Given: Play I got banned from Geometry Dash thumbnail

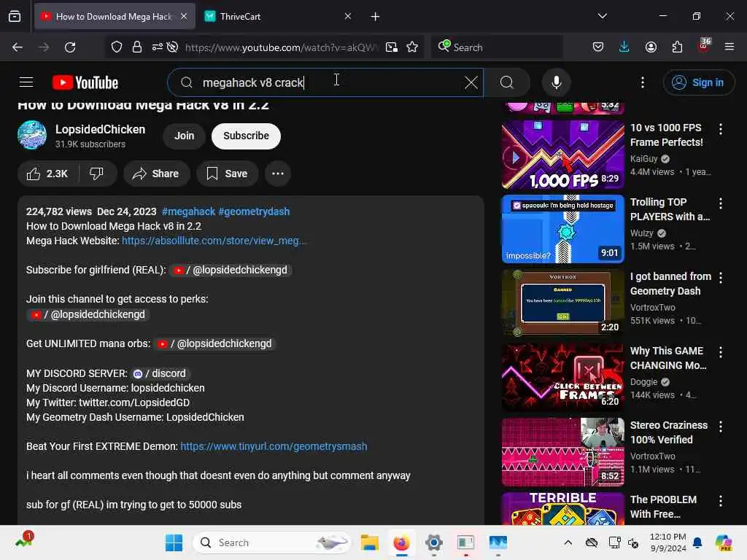Looking at the screenshot, I should (562, 303).
